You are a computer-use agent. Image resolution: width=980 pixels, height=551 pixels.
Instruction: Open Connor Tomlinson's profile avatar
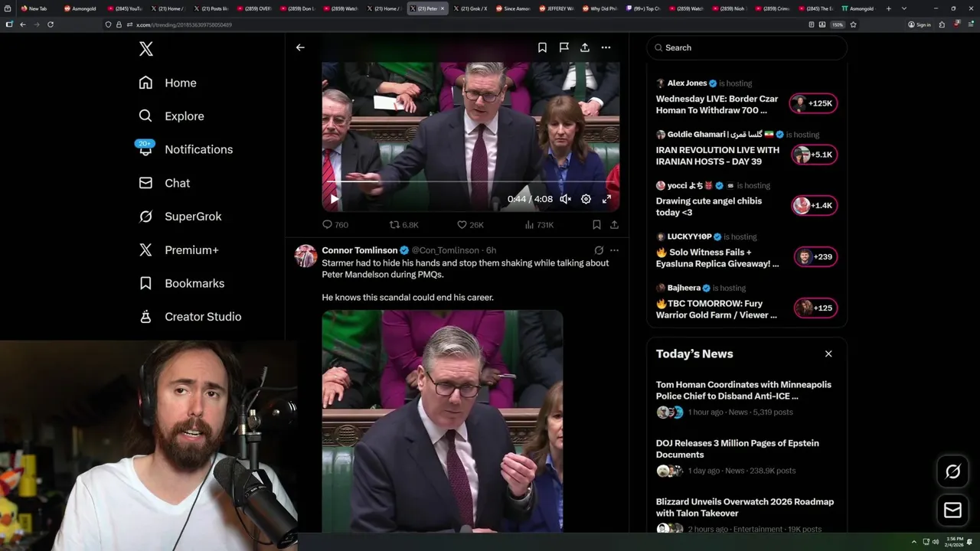pyautogui.click(x=305, y=256)
